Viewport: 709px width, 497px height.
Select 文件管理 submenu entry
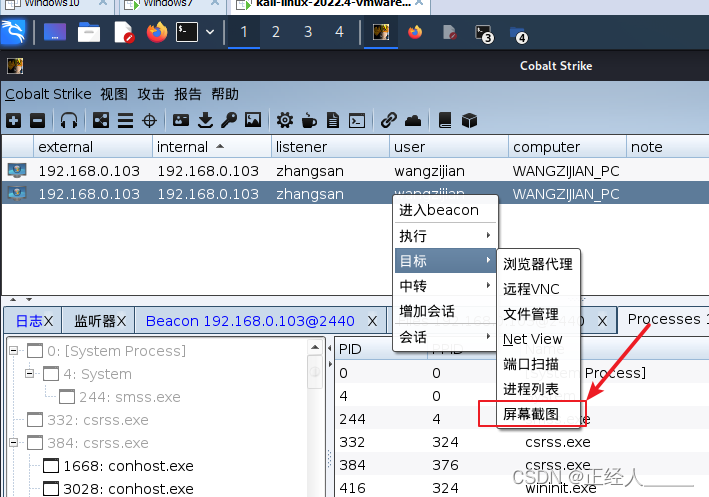pos(538,314)
